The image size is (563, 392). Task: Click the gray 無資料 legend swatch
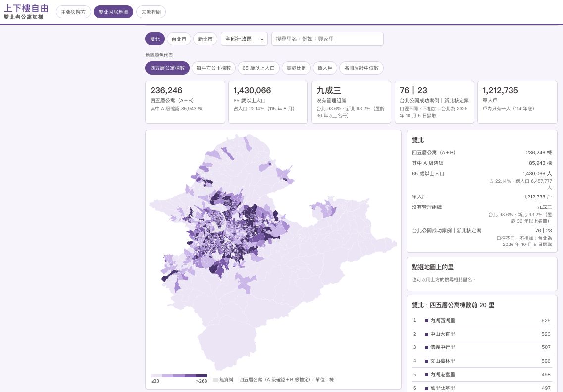(215, 380)
